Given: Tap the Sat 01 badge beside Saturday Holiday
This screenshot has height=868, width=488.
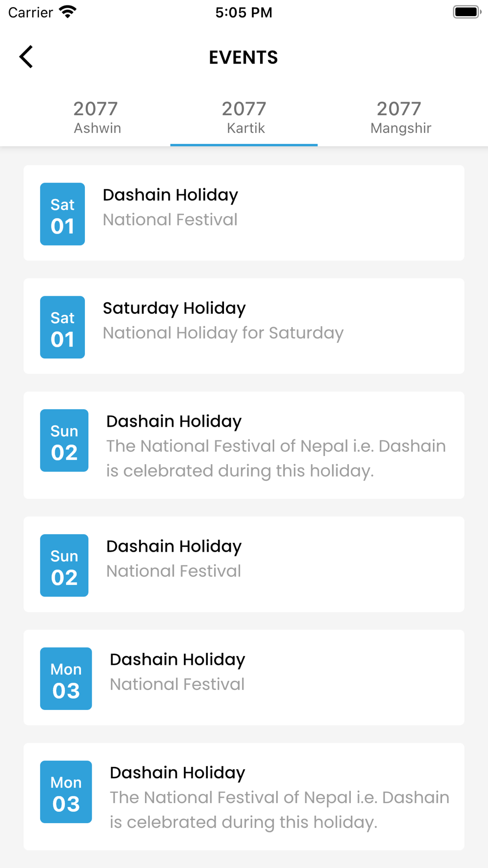Looking at the screenshot, I should pyautogui.click(x=62, y=328).
